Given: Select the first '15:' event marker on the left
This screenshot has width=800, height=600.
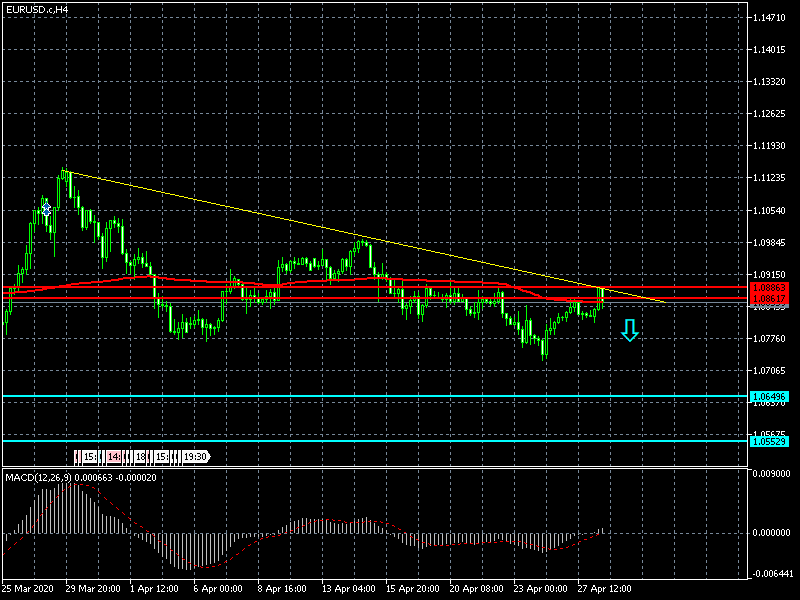Looking at the screenshot, I should click(89, 457).
